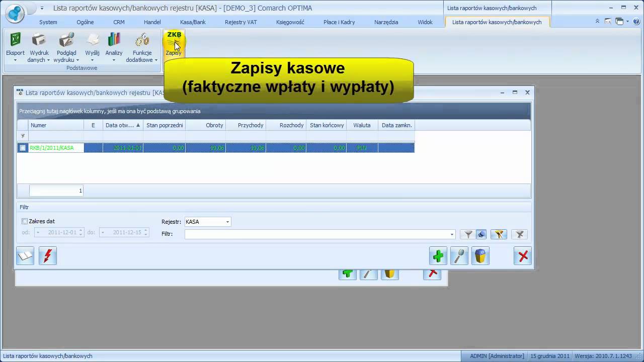Screen dimensions: 644x362
Task: Click the Numer filter row cell
Action: [x=56, y=136]
